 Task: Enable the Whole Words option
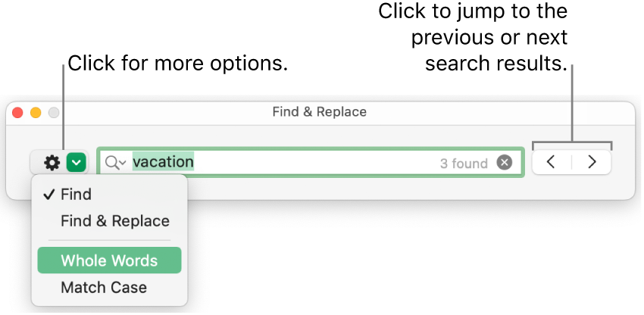[x=109, y=260]
